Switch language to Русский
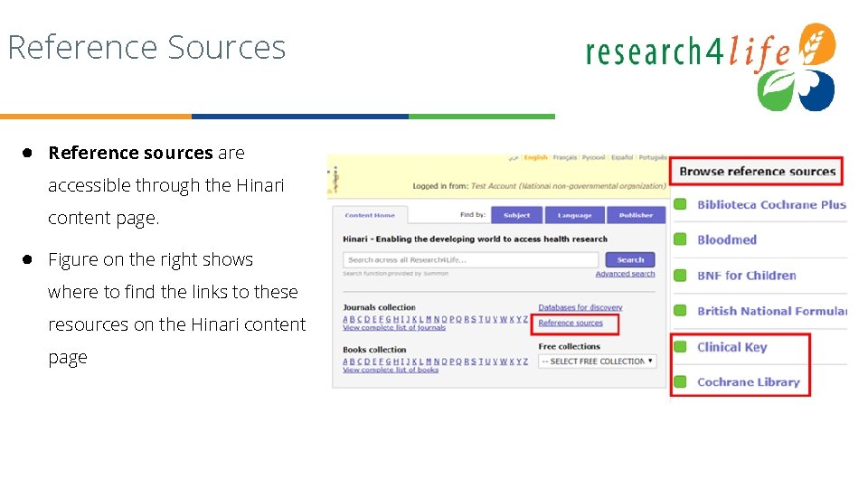 593,157
